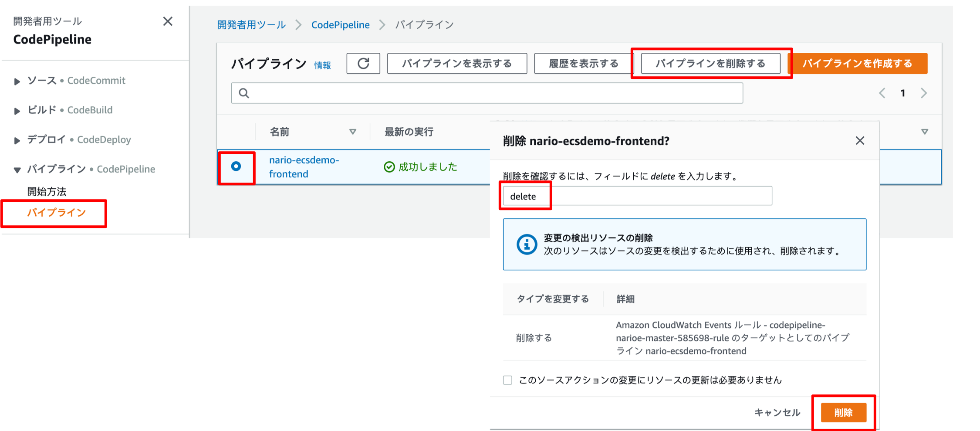Click page number 1 indicator
Screen dimensions: 980x431
pos(903,93)
